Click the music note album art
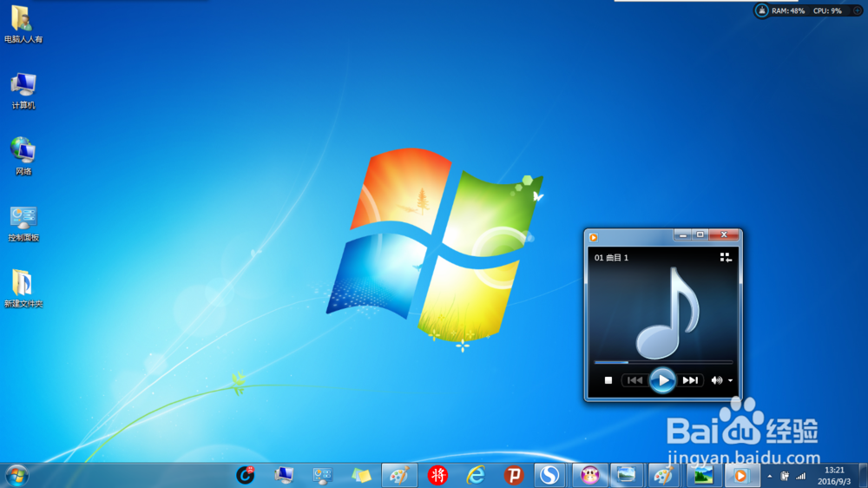Viewport: 868px width, 488px height. [x=668, y=313]
